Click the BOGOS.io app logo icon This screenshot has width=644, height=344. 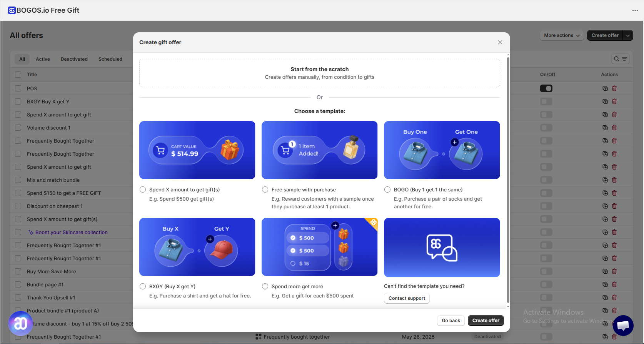click(12, 10)
